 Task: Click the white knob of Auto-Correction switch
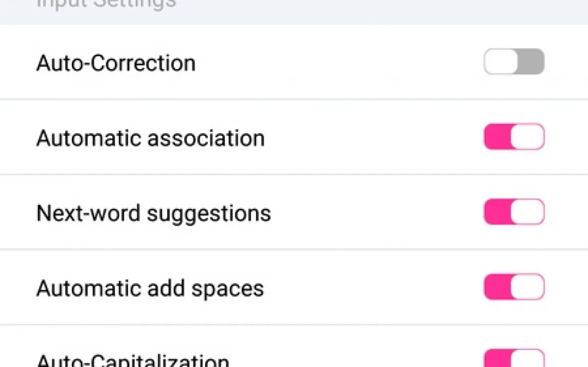[501, 62]
